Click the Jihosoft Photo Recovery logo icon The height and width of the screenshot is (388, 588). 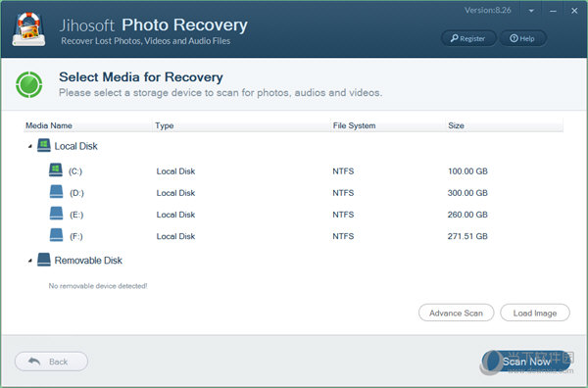(x=28, y=29)
